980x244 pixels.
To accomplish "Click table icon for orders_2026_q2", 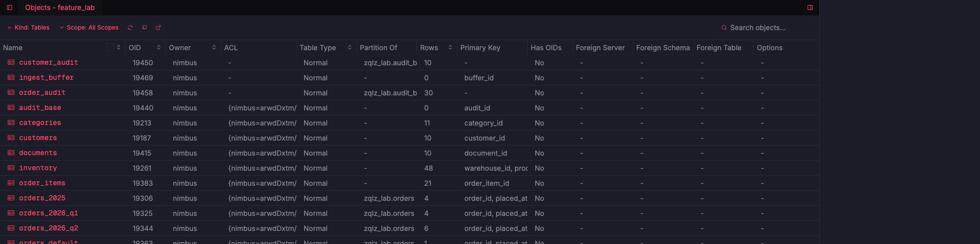I will pos(11,228).
